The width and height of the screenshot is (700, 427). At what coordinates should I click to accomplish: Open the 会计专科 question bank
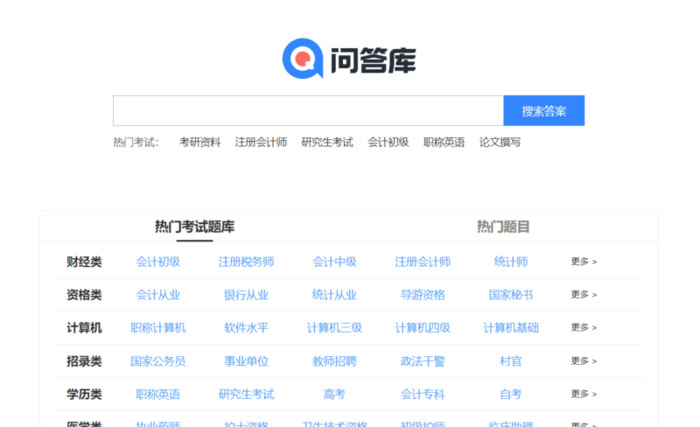(x=423, y=394)
